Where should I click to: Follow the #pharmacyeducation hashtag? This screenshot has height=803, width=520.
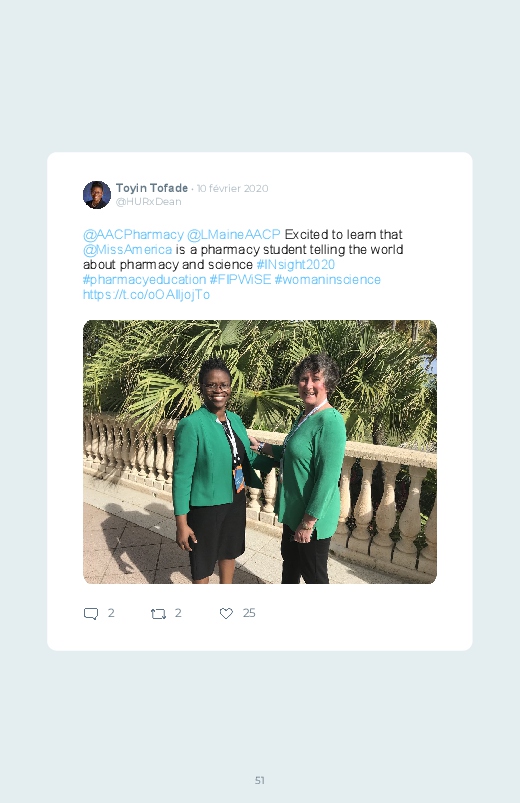[144, 280]
